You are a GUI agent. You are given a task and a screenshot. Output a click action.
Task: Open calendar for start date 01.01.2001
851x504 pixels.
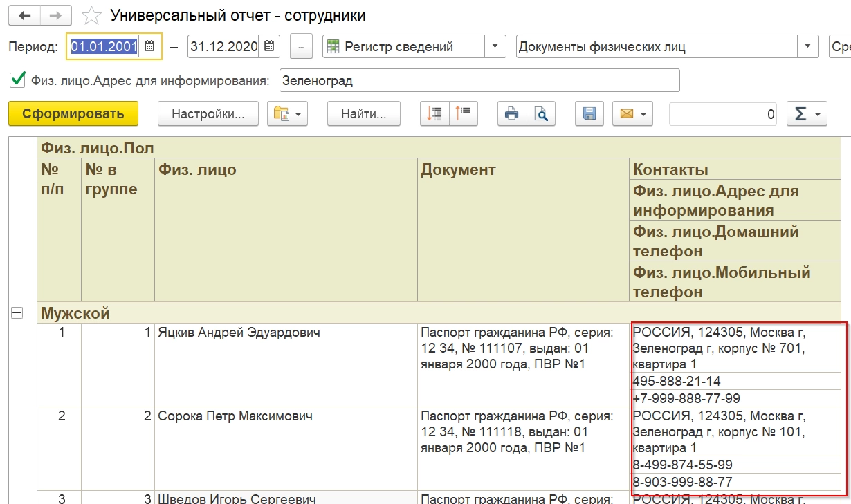click(149, 47)
